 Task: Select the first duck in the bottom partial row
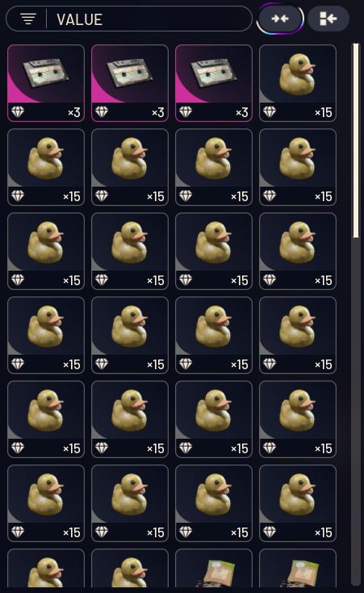[46, 568]
